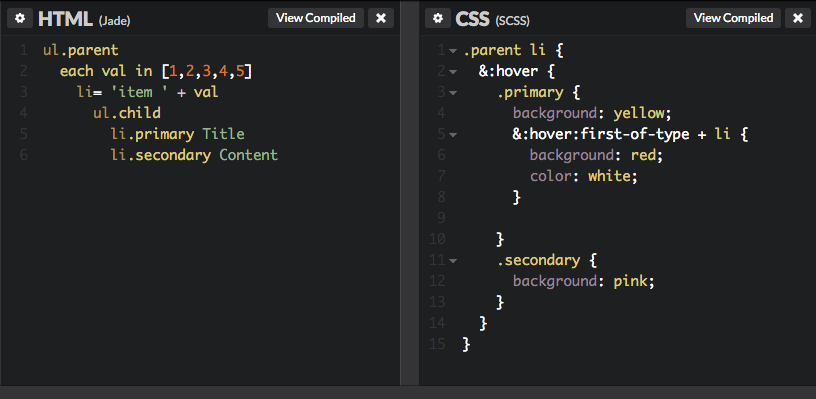
Task: Click line number 15 in CSS gutter
Action: click(x=437, y=344)
